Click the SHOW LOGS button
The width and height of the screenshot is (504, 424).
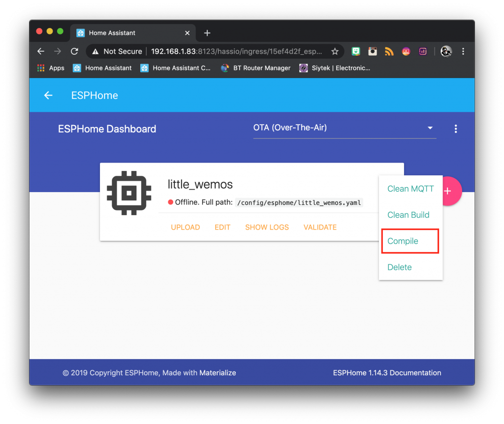tap(267, 227)
